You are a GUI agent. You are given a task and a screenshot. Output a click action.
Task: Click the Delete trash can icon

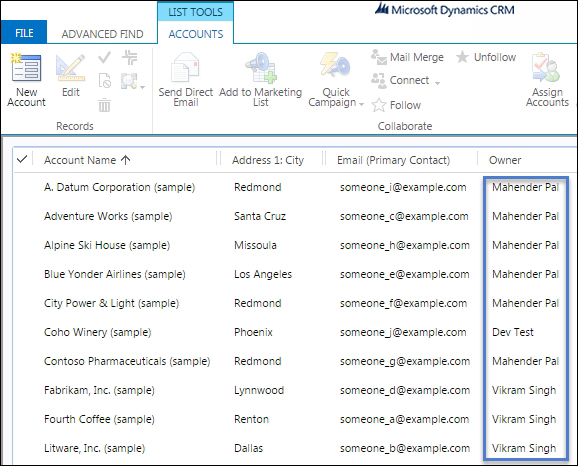tap(105, 105)
